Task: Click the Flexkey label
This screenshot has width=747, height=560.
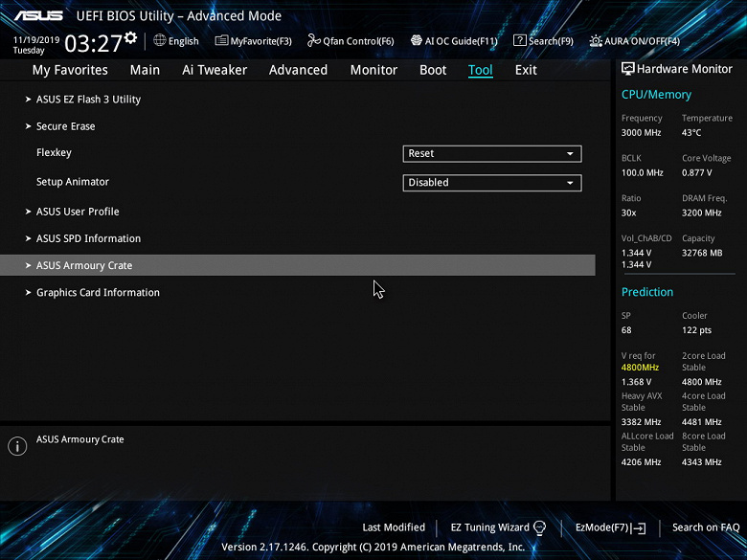Action: pyautogui.click(x=54, y=153)
